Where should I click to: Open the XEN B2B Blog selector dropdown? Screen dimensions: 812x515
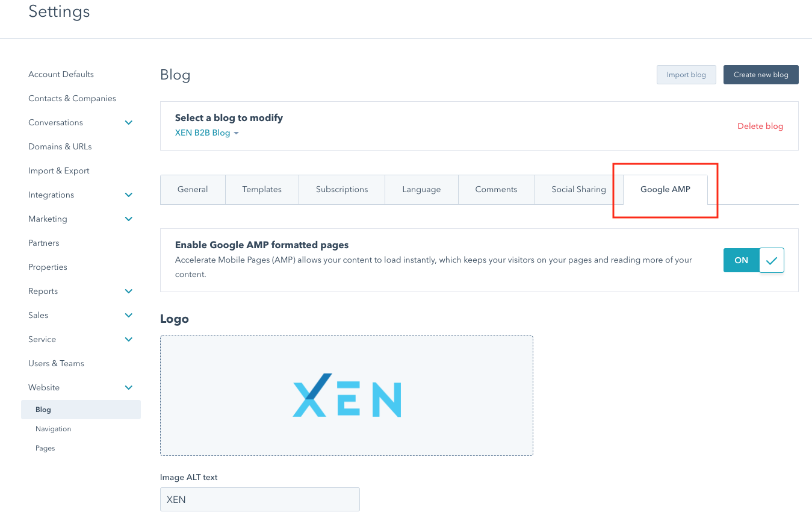point(206,133)
